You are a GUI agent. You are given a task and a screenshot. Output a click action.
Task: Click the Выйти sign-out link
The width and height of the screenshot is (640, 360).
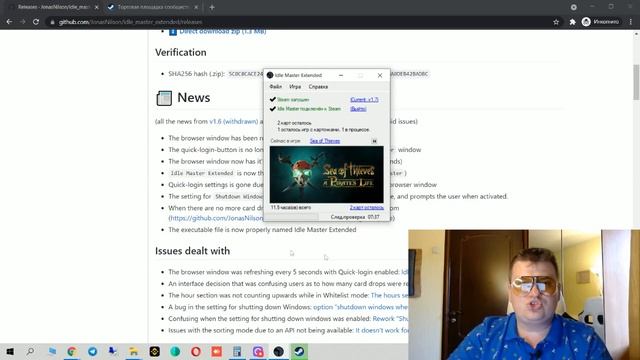[358, 109]
